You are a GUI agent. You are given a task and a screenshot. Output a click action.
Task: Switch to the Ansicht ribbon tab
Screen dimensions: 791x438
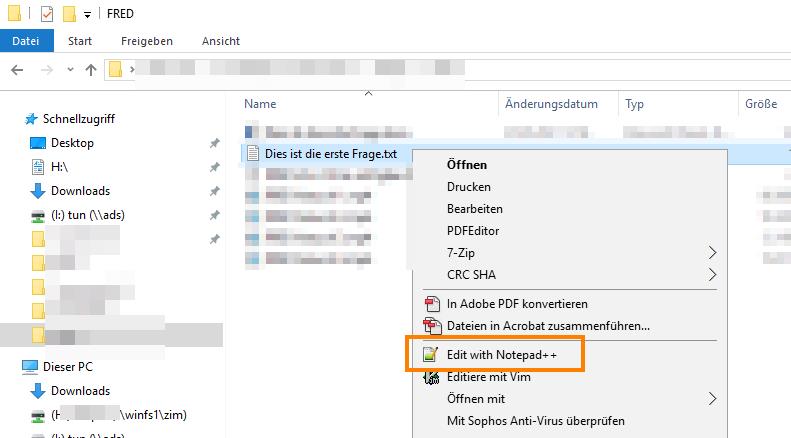[220, 41]
